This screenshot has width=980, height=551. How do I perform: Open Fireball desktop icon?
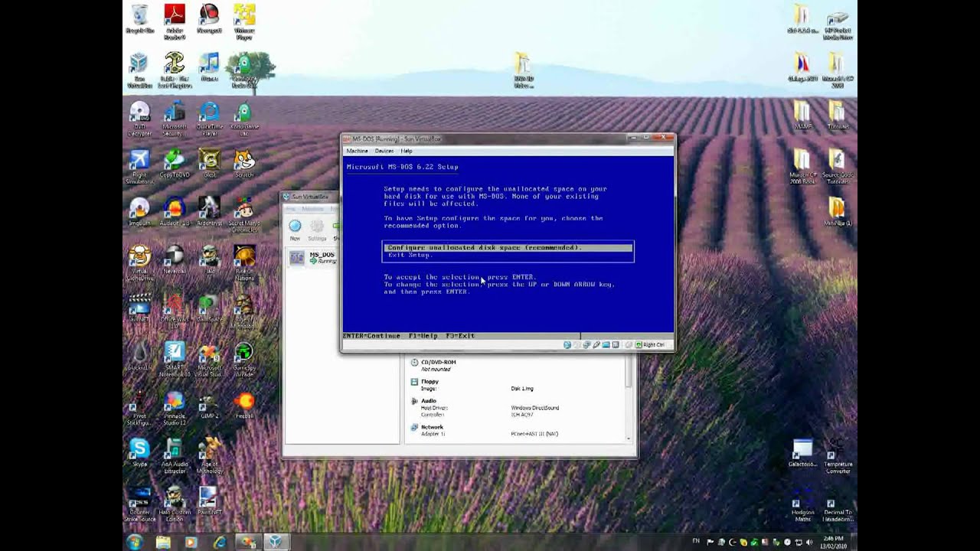244,405
